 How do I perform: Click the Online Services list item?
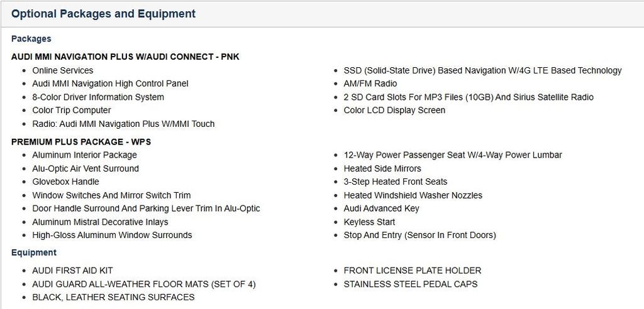63,70
